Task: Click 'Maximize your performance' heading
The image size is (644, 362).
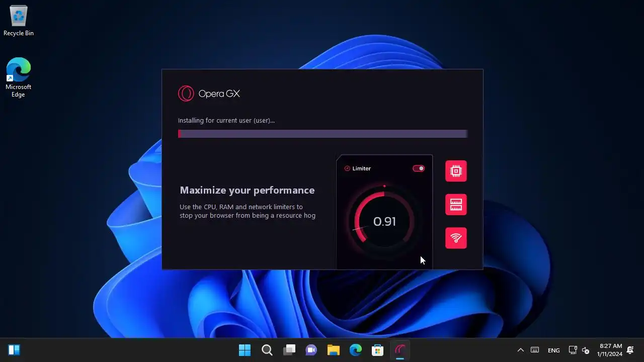Action: (x=247, y=190)
